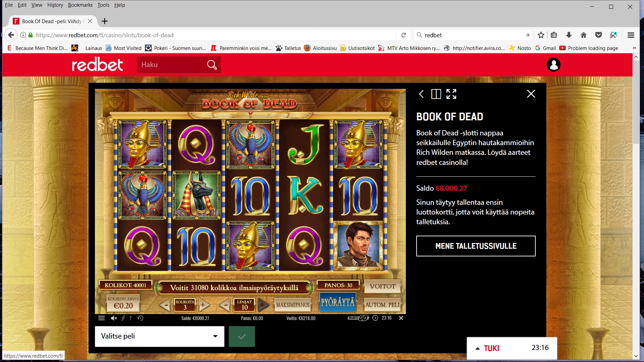Viewport: 644px width, 362px height.
Task: Confirm game selection with green checkmark
Action: tap(242, 336)
